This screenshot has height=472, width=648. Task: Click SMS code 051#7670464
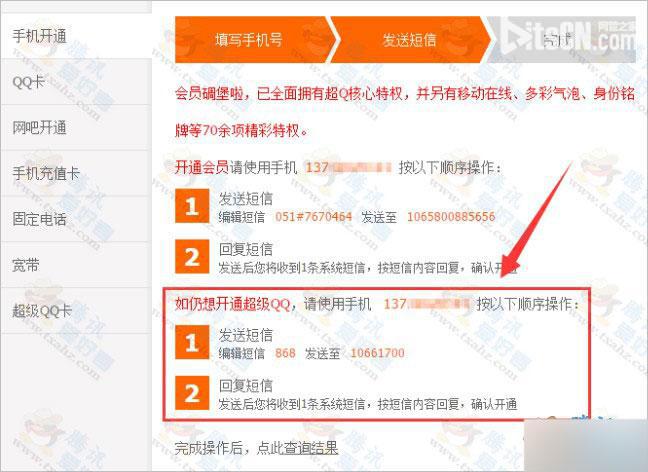(314, 217)
